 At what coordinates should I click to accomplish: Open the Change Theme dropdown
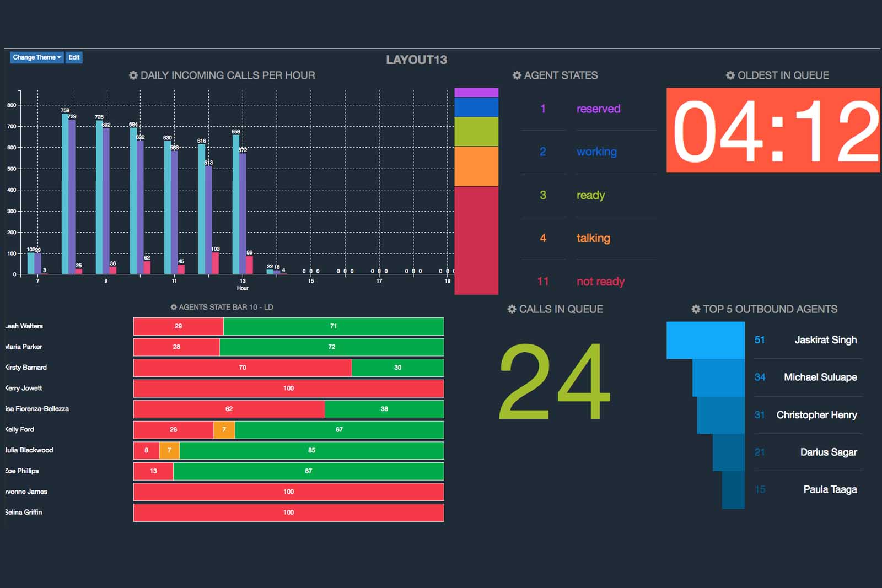click(x=36, y=57)
